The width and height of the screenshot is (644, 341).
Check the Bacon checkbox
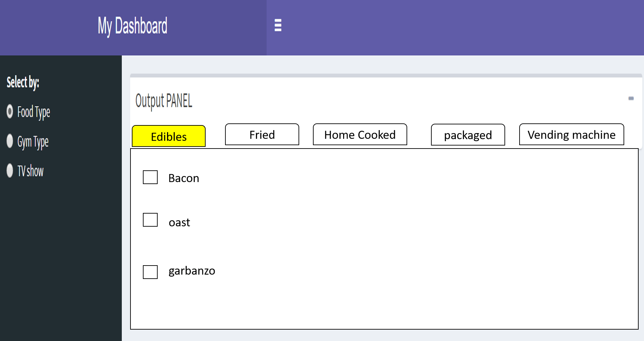click(150, 177)
